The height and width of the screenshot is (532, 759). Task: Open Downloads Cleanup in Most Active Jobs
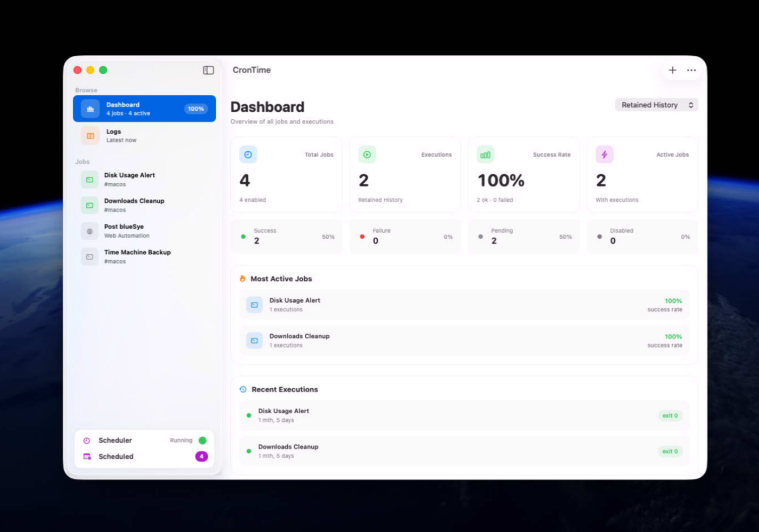[465, 341]
